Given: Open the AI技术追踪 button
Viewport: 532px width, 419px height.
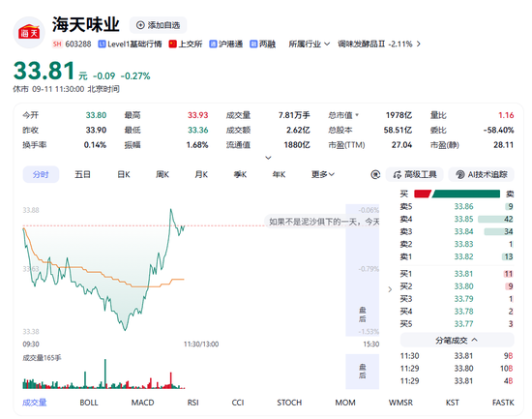Looking at the screenshot, I should (482, 174).
